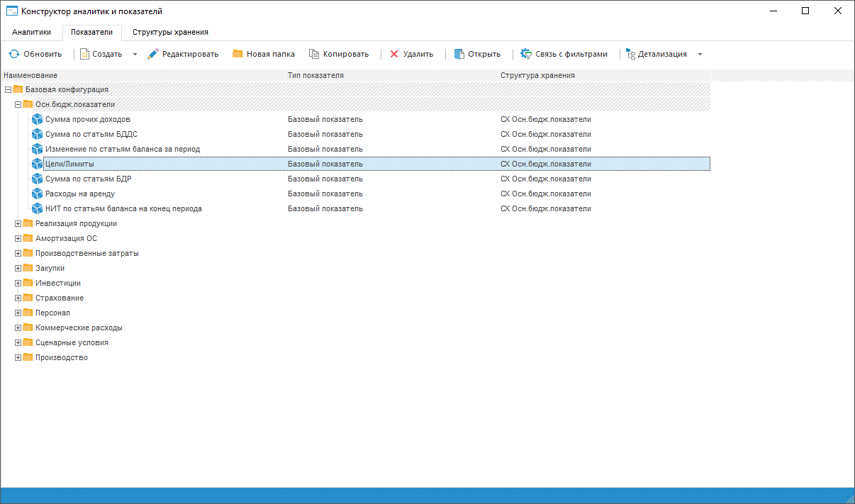The image size is (855, 504).
Task: Sort by Тип показателя column header
Action: [315, 75]
